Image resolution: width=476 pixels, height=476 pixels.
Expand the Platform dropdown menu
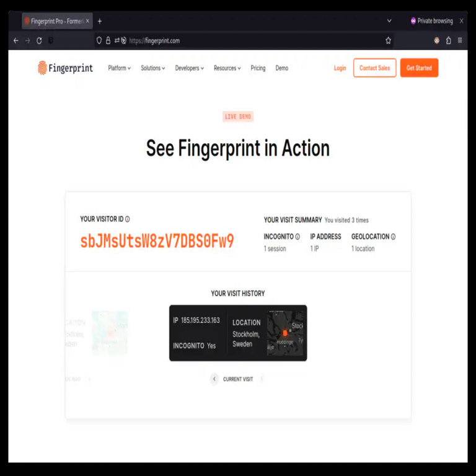coord(119,68)
